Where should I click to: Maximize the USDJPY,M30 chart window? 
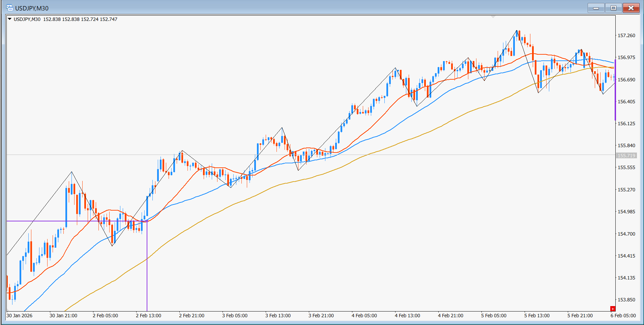coord(613,8)
